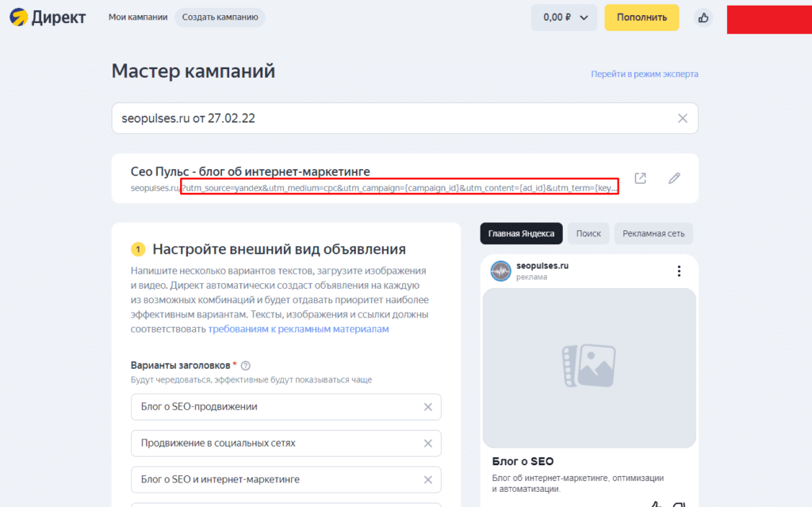The width and height of the screenshot is (812, 507).
Task: Clear the campaign name with the X icon
Action: coord(683,118)
